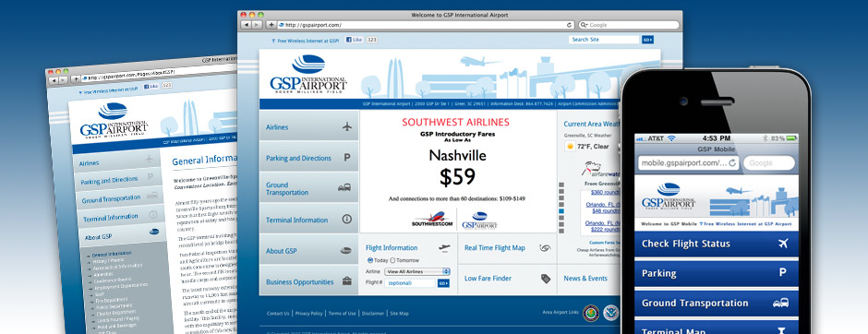Open Business Opportunities in main window menu
The height and width of the screenshot is (334, 868).
click(x=309, y=281)
